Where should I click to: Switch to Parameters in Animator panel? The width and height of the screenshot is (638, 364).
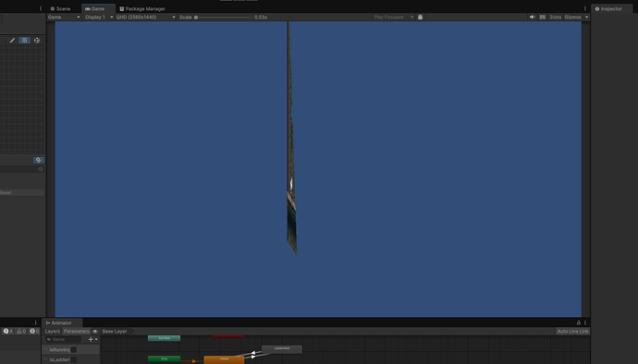(x=77, y=331)
